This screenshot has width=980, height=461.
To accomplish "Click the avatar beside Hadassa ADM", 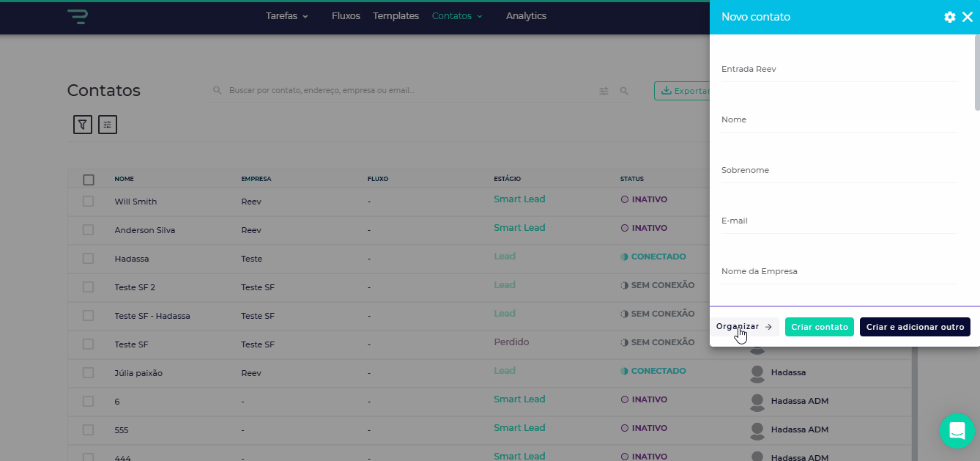I will 758,401.
